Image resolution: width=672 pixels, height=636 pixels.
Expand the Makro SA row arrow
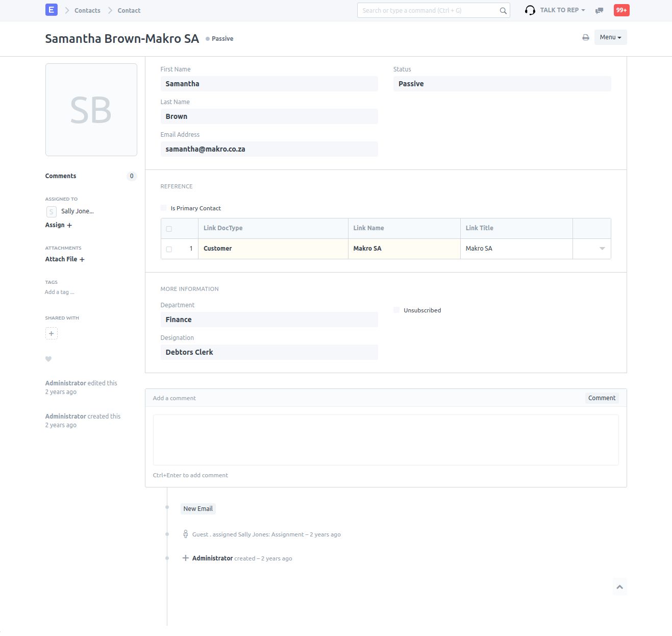pos(602,249)
